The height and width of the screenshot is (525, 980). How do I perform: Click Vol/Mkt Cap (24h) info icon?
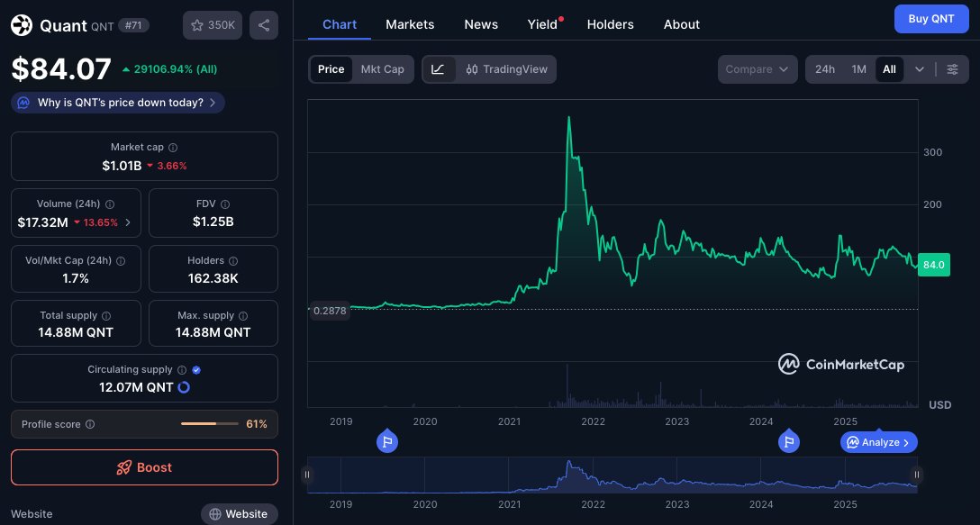point(121,261)
